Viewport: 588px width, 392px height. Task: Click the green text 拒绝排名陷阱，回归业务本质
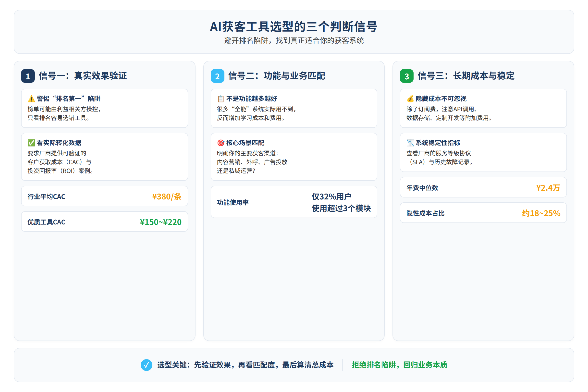pyautogui.click(x=400, y=365)
